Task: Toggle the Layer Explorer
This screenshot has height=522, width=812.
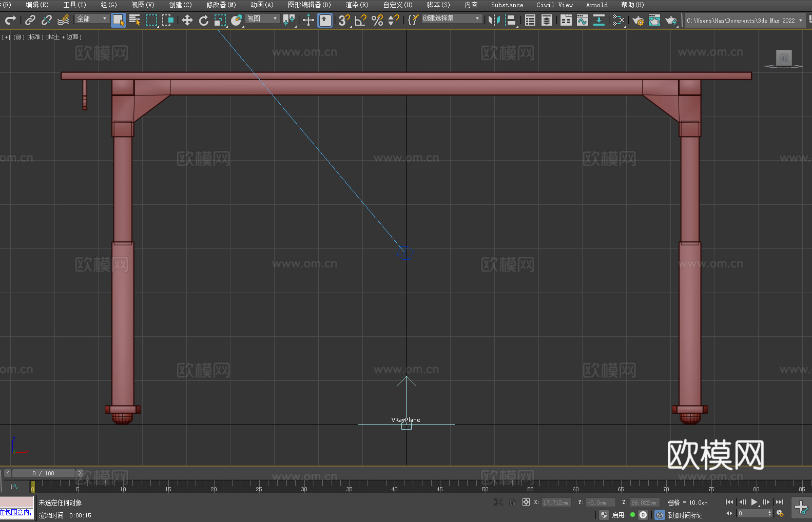Action: (547, 20)
